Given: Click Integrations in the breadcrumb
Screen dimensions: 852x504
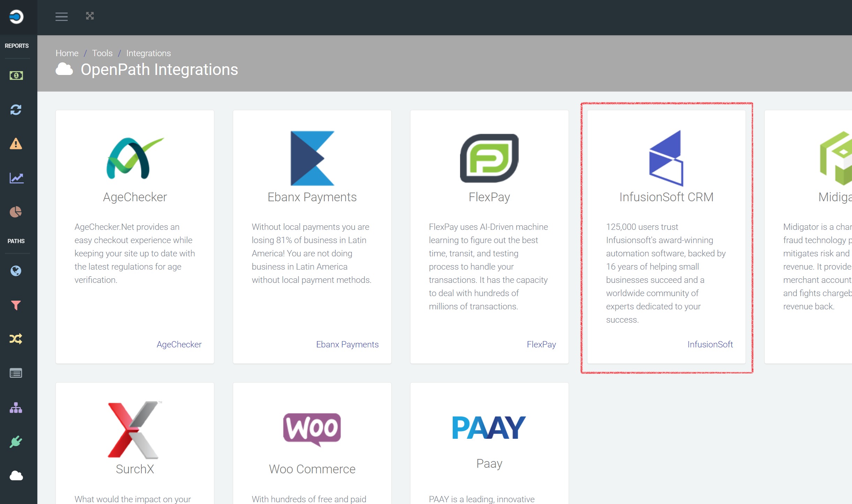Looking at the screenshot, I should tap(148, 53).
